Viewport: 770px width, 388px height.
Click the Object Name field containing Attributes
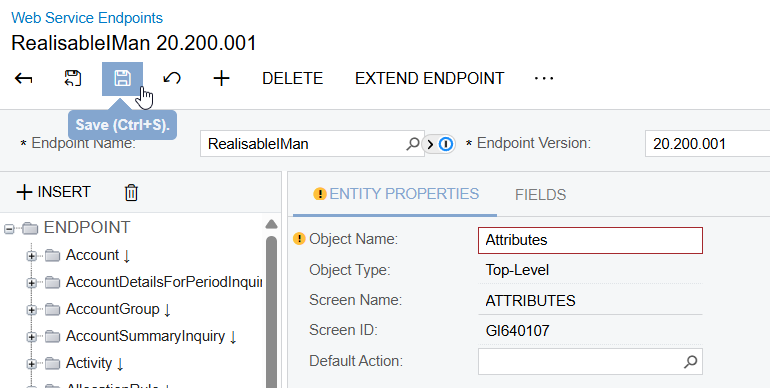tap(590, 240)
